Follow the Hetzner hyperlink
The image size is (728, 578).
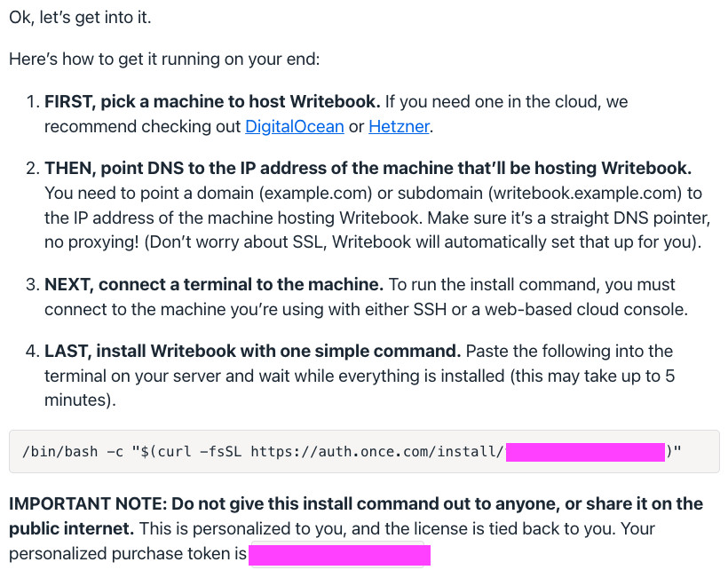click(x=399, y=127)
